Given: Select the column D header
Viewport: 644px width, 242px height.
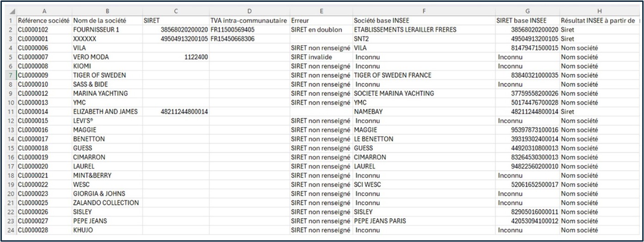Looking at the screenshot, I should 249,12.
